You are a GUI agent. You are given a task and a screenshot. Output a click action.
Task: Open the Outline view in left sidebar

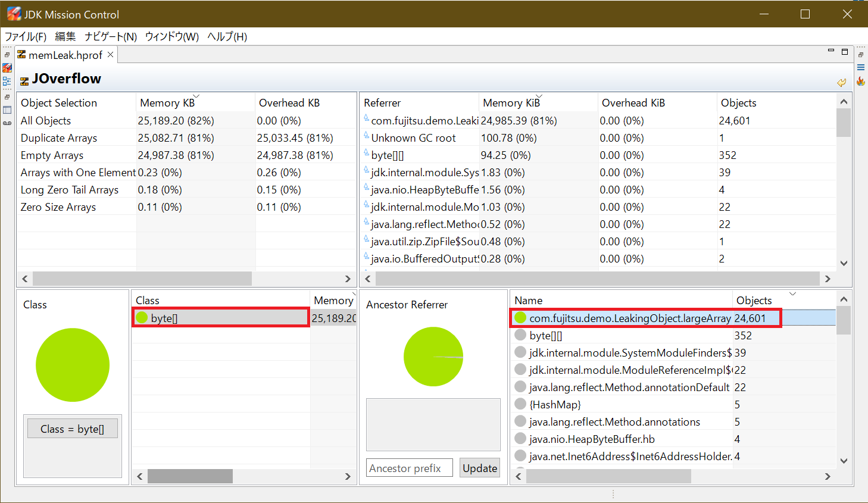[7, 81]
